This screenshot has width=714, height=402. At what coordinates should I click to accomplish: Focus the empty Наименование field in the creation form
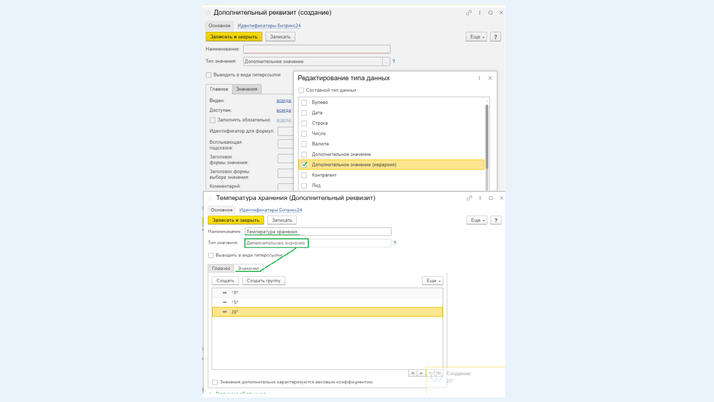(x=316, y=49)
